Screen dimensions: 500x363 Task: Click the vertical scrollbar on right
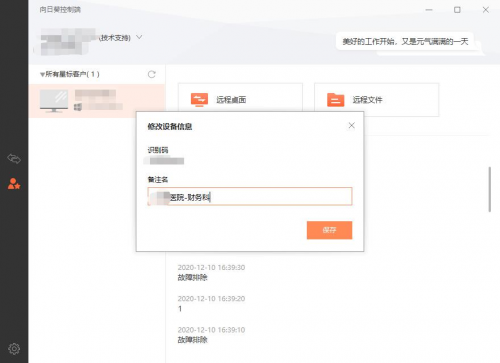pyautogui.click(x=489, y=189)
